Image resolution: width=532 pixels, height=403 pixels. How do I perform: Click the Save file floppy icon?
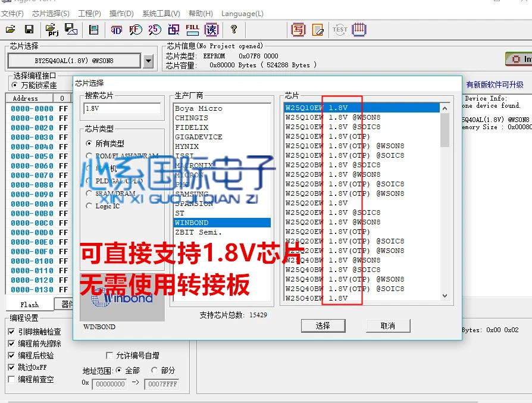coord(29,30)
